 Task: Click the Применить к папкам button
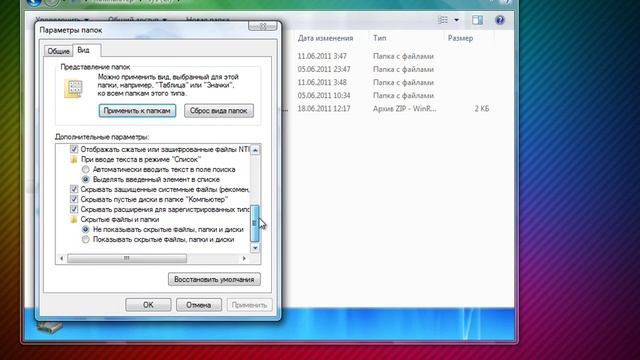click(137, 111)
